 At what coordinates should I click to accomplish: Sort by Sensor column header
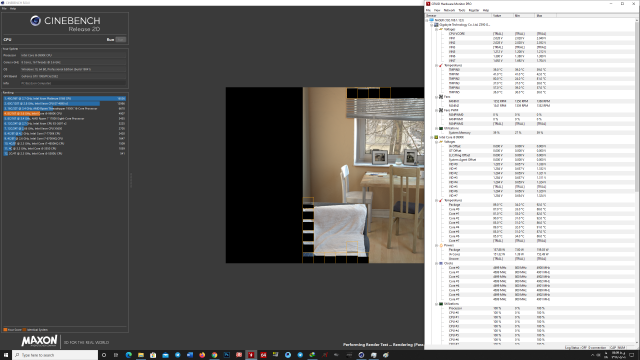pyautogui.click(x=458, y=16)
